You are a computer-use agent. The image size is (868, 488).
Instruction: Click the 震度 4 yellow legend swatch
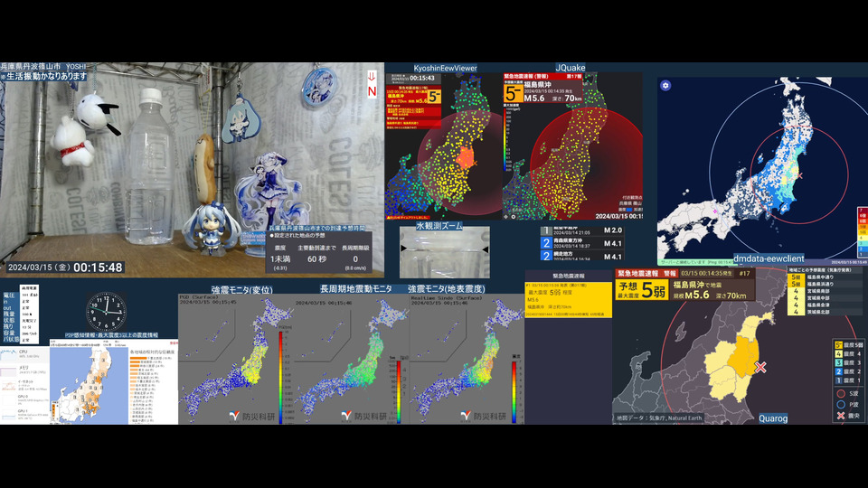coord(838,354)
